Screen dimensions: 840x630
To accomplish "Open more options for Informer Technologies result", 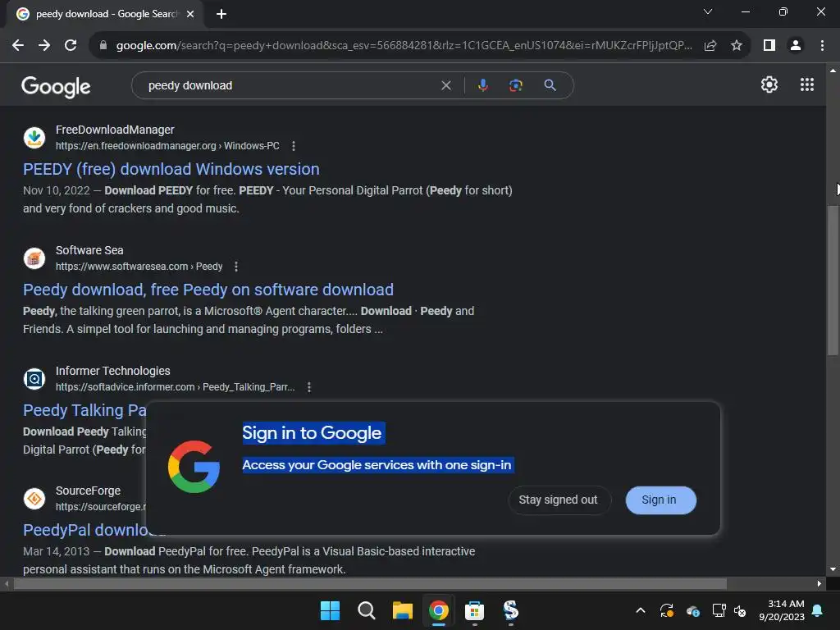I will [309, 387].
